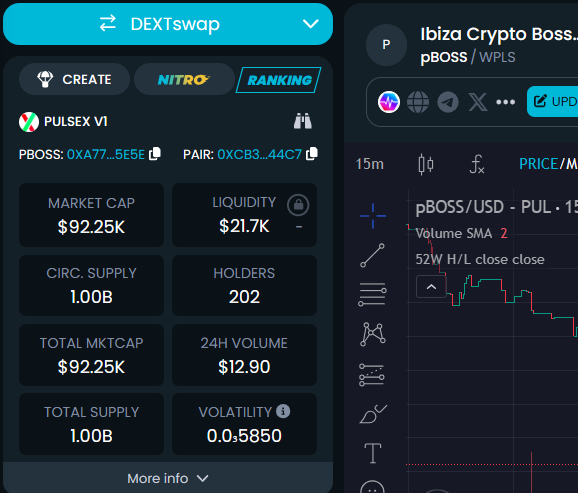
Task: Open PBOSS contract address 0XA77...5E5E
Action: click(105, 154)
